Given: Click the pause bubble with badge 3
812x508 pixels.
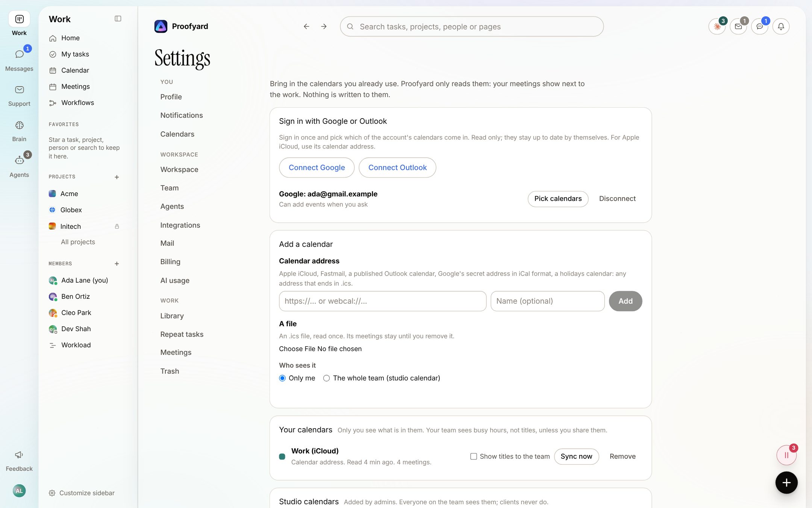Looking at the screenshot, I should tap(786, 455).
